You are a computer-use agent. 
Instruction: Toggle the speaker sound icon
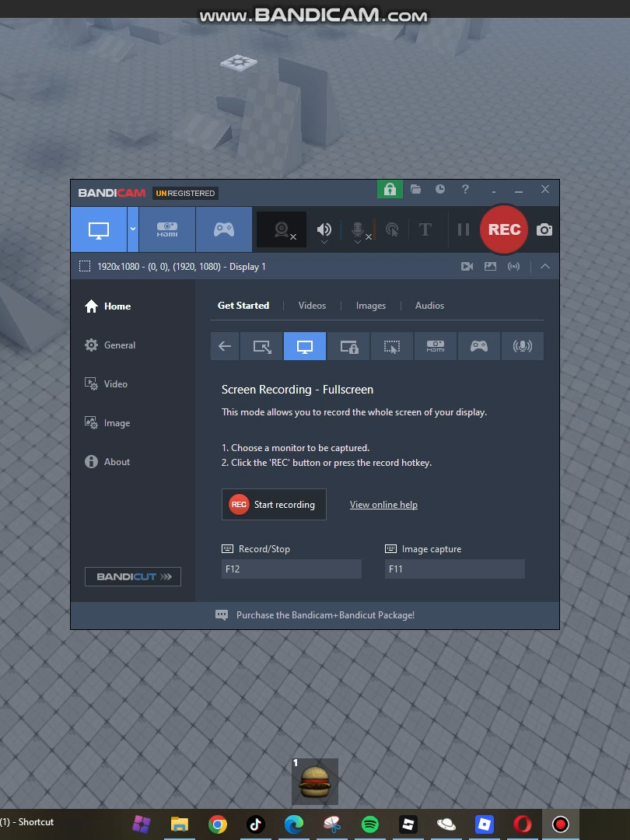(324, 229)
